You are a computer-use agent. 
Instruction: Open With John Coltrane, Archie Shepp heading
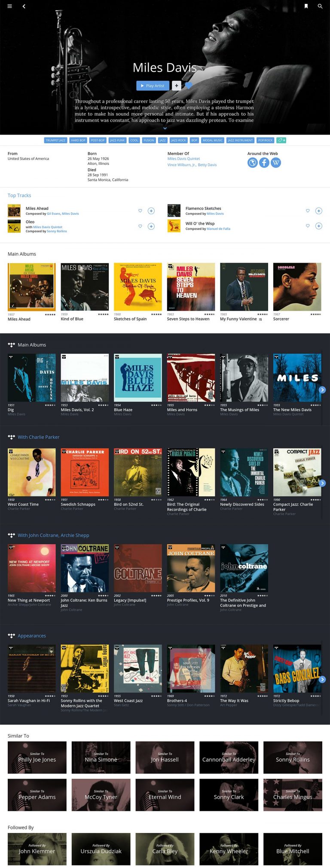(x=53, y=536)
